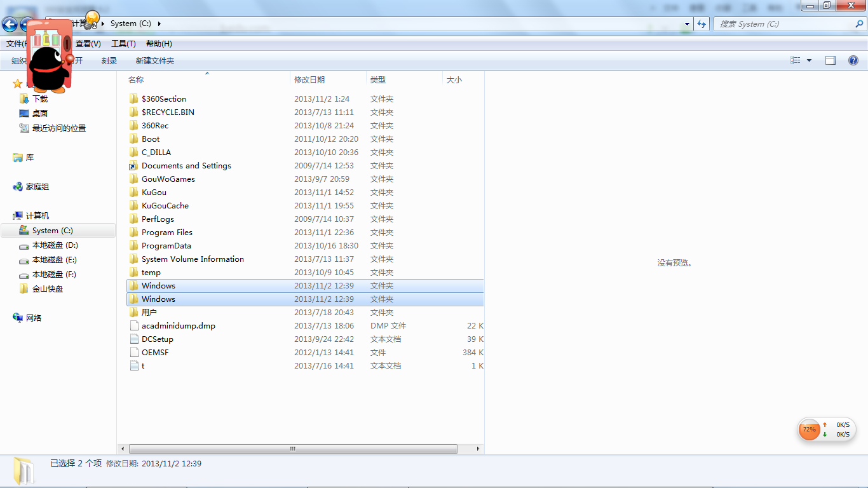
Task: Sort by the 大小 column header
Action: [463, 79]
